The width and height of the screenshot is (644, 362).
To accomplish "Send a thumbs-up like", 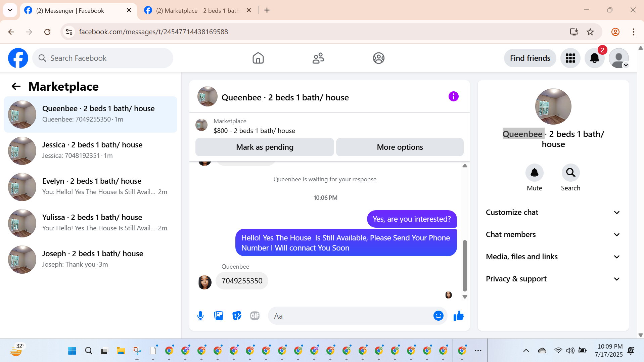I will point(458,316).
